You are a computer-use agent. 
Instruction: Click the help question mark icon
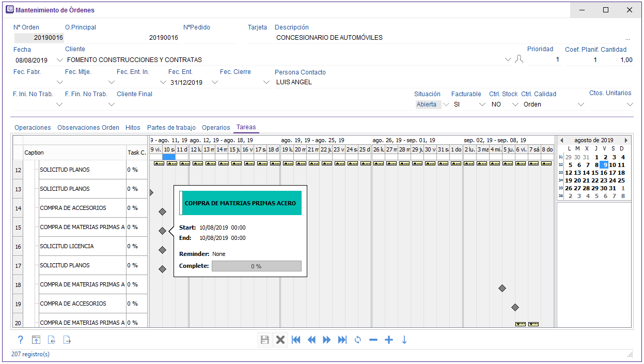21,340
